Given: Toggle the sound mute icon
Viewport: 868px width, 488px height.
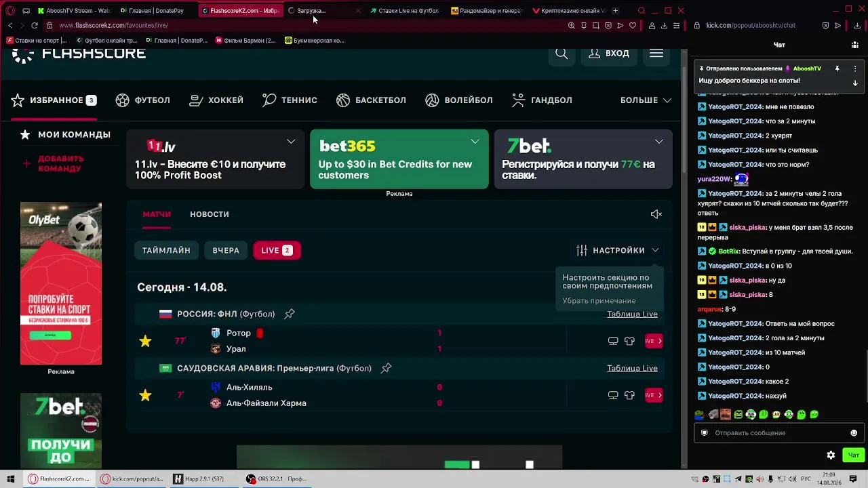Looking at the screenshot, I should tap(656, 214).
